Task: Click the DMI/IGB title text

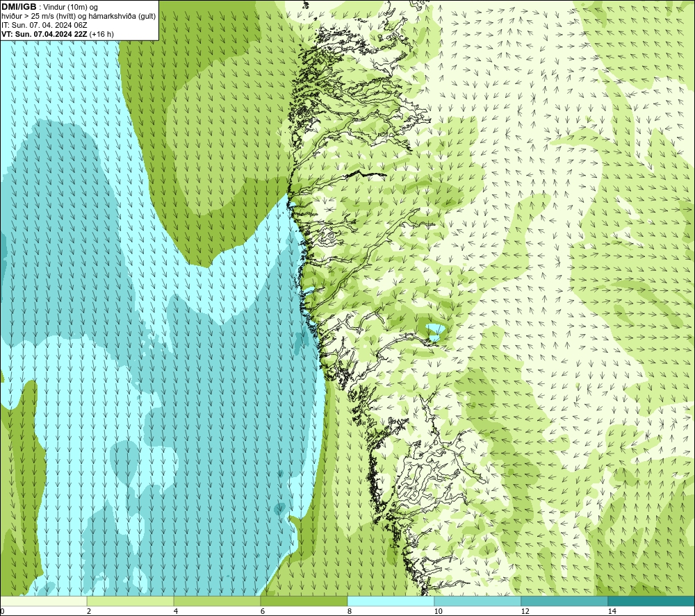Action: pos(19,7)
